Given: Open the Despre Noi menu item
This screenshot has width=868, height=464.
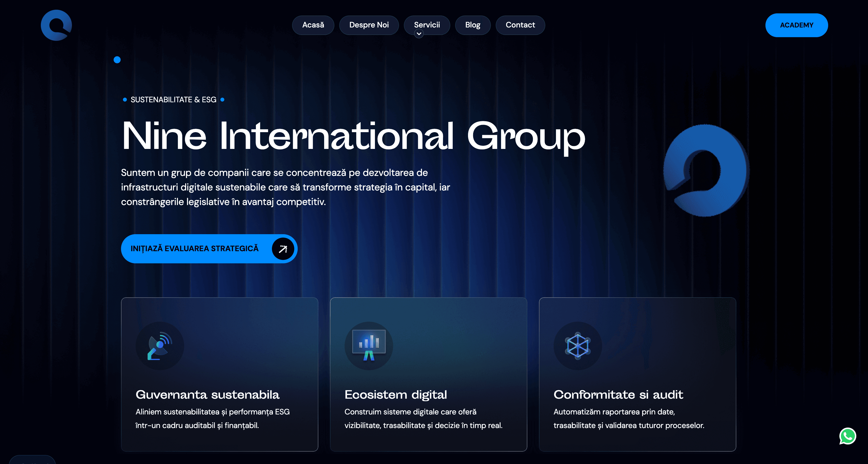Looking at the screenshot, I should click(369, 25).
